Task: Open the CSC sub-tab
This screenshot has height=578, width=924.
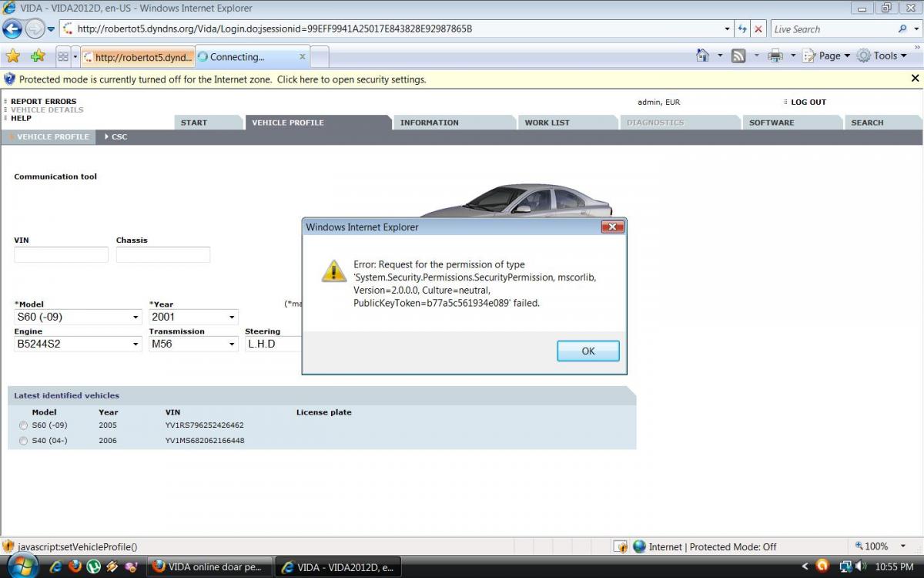Action: [x=115, y=137]
